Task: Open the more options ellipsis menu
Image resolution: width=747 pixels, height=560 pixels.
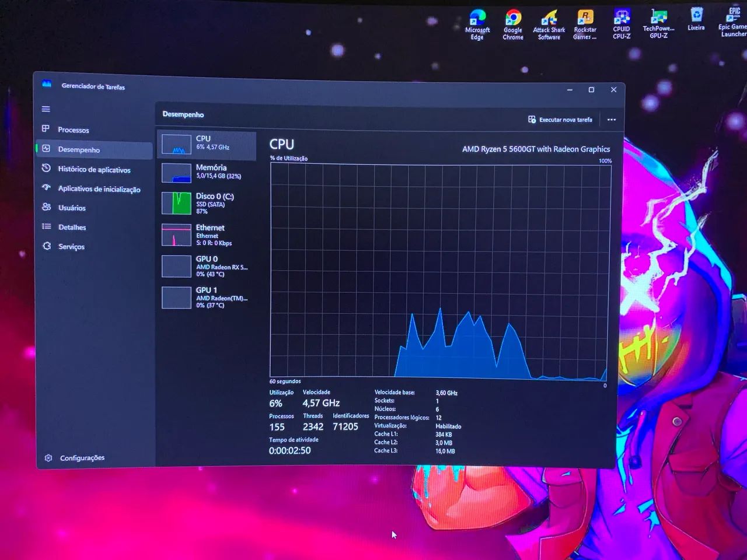Action: coord(612,120)
